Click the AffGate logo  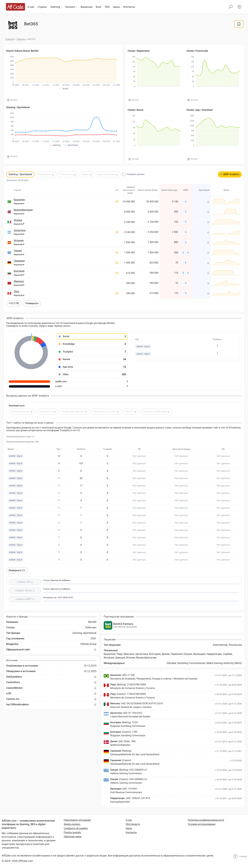15,7
